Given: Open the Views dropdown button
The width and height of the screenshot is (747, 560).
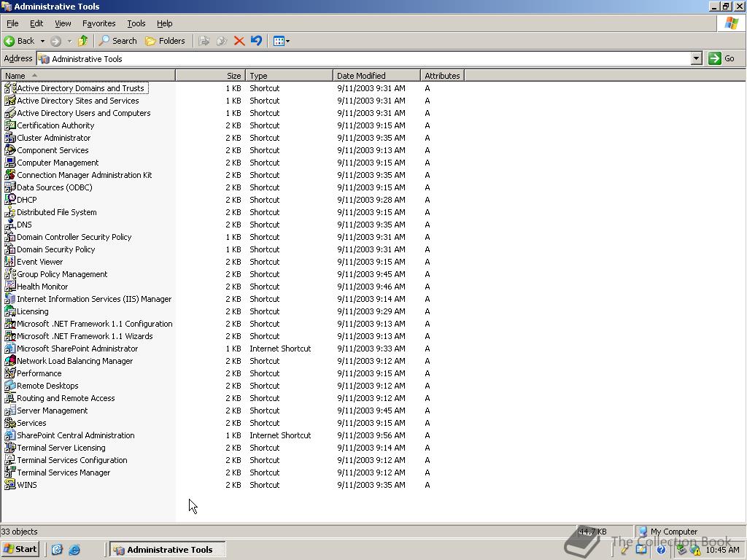Looking at the screenshot, I should click(x=282, y=41).
